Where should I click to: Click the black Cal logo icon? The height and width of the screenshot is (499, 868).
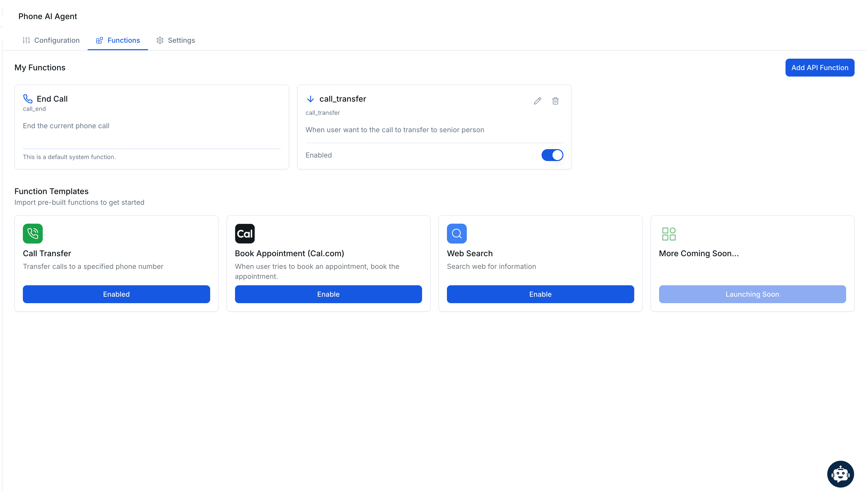coord(244,233)
